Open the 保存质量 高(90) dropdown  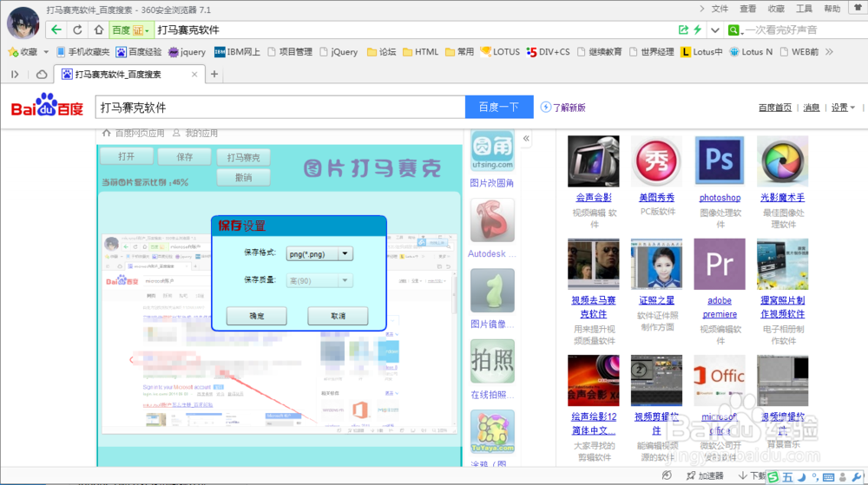coord(319,280)
